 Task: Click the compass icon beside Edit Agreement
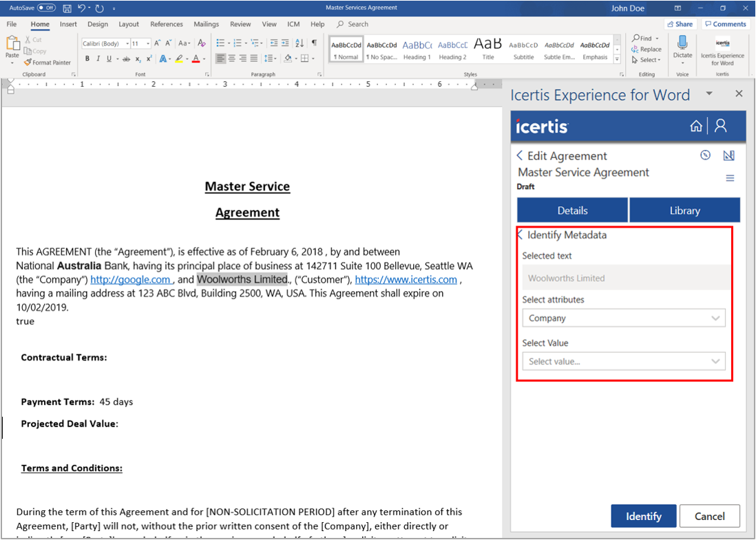point(705,155)
